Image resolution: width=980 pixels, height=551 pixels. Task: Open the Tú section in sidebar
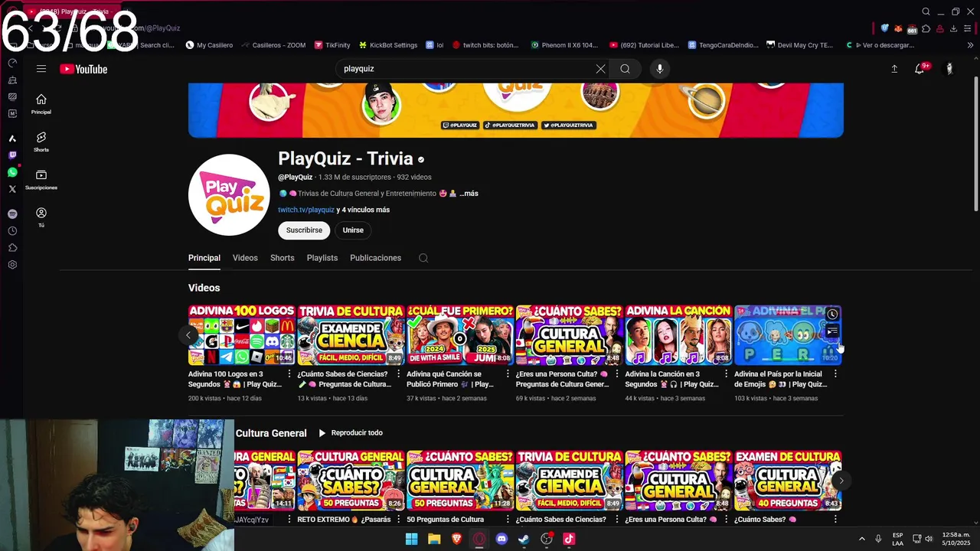(x=41, y=217)
